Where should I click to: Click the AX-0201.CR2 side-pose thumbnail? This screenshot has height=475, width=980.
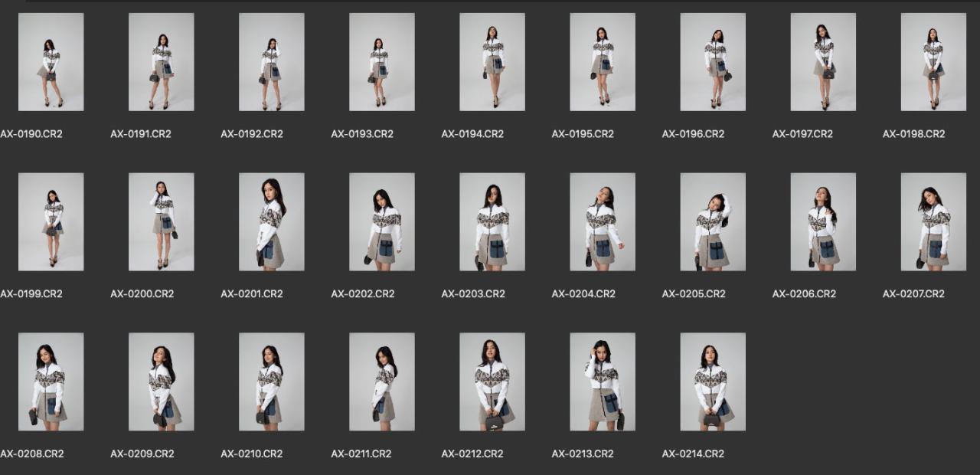click(x=271, y=221)
